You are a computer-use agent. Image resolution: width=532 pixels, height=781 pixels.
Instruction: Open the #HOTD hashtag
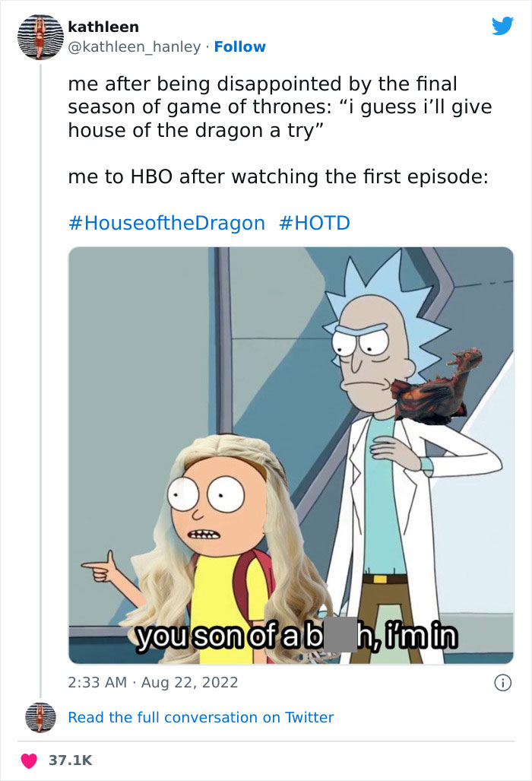(315, 223)
